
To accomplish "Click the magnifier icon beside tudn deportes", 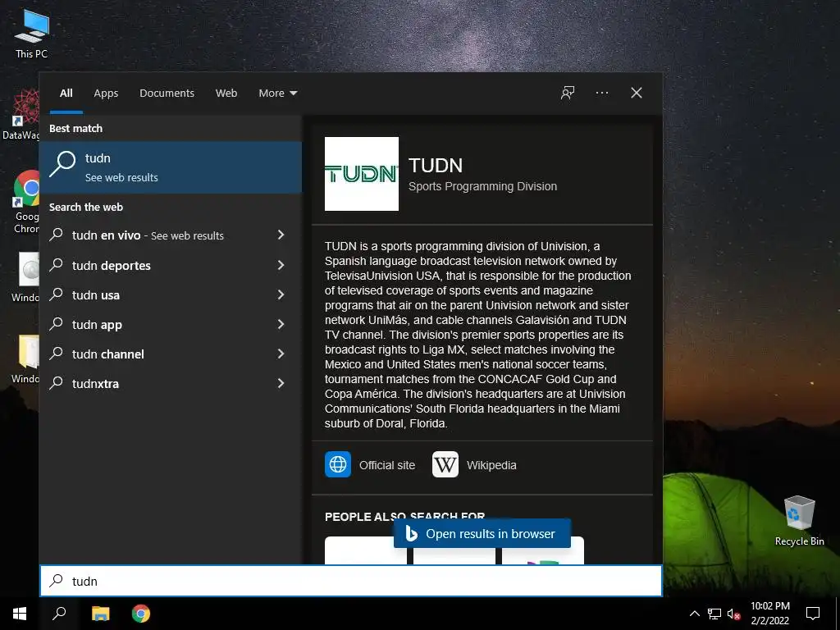I will pos(57,264).
